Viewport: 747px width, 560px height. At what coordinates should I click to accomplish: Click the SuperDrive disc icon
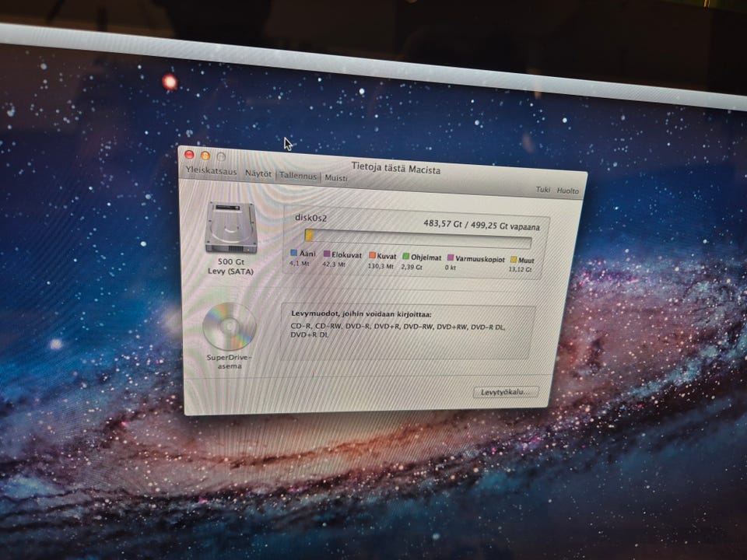coord(230,327)
